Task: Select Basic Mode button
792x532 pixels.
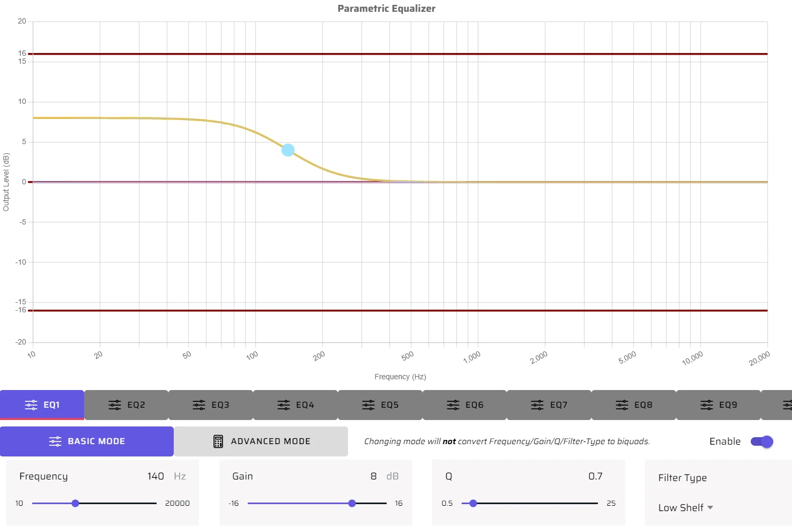Action: pyautogui.click(x=87, y=441)
